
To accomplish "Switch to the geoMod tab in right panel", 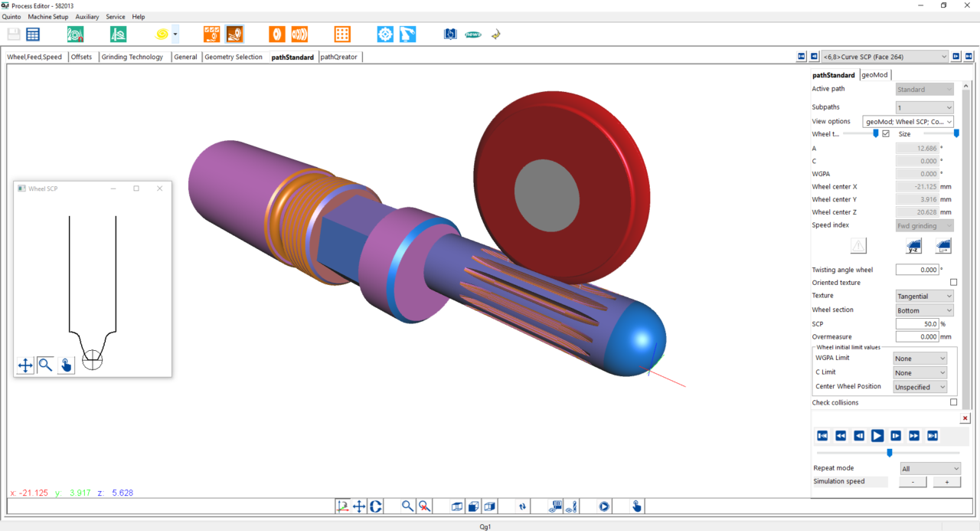I will pos(874,74).
